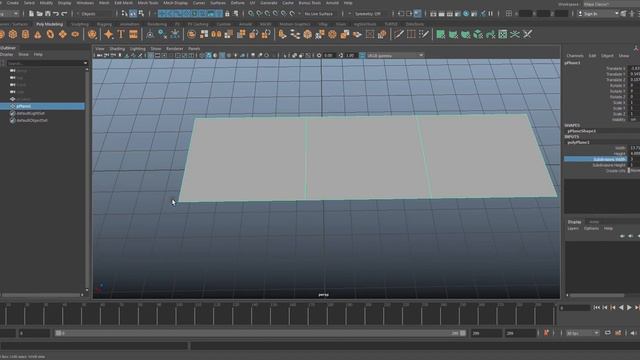Click the first green UV editor shelf icon
This screenshot has height=360, width=640.
pos(440,35)
